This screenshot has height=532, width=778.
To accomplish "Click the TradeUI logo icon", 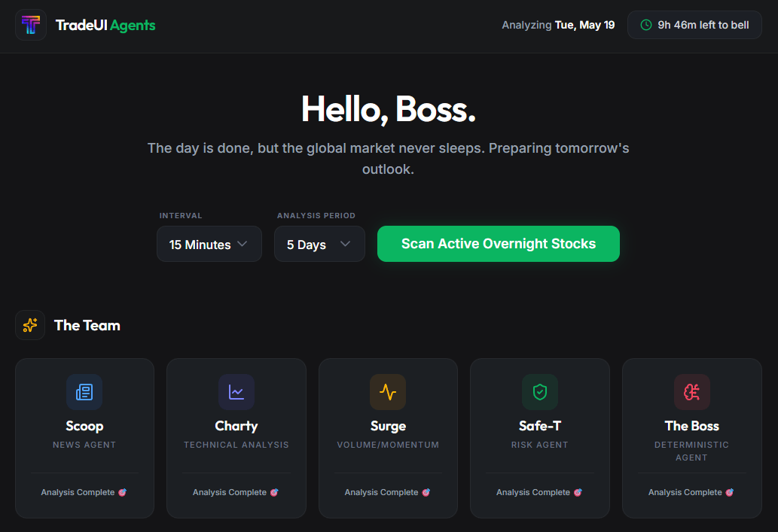I will tap(31, 25).
